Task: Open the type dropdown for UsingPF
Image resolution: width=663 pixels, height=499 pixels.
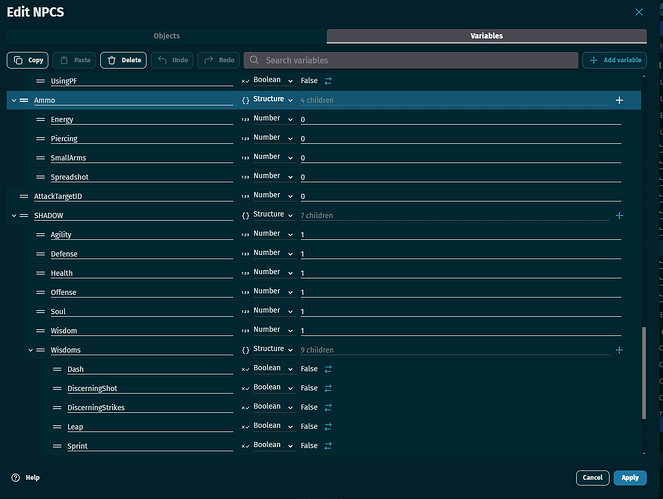Action: (273, 80)
